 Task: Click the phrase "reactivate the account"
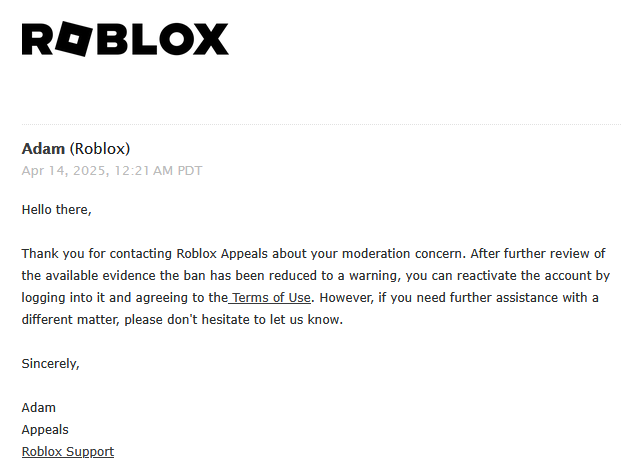tap(522, 276)
